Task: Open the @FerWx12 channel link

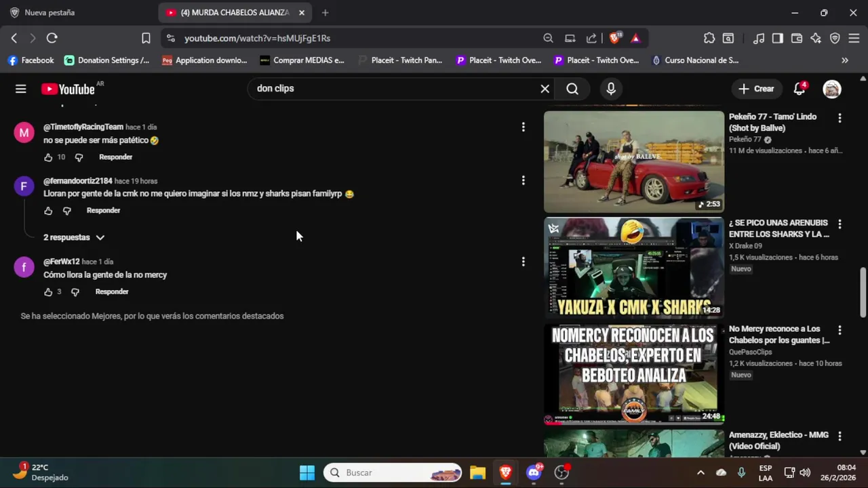Action: pyautogui.click(x=62, y=262)
